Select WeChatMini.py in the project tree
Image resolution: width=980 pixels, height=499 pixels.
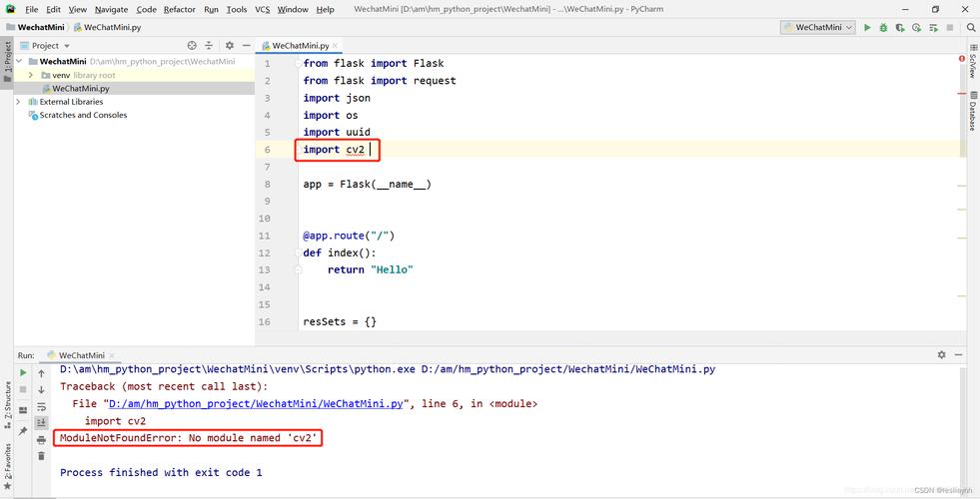(x=81, y=89)
